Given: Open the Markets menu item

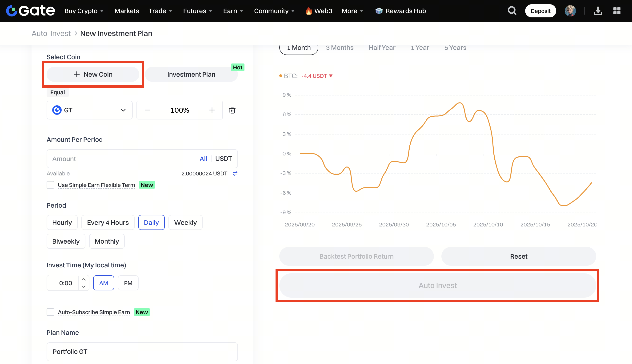Looking at the screenshot, I should 127,11.
